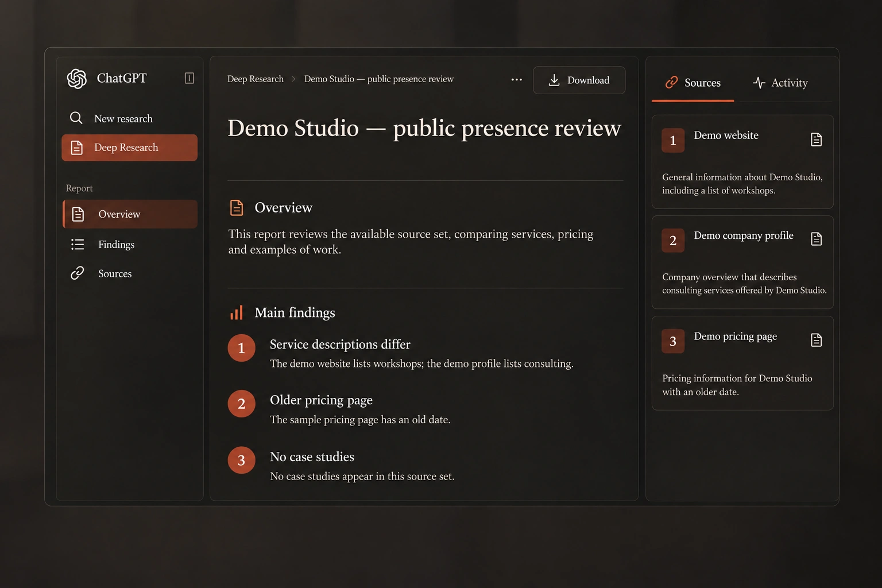Open the three-dot more options menu
This screenshot has height=588, width=882.
(x=517, y=80)
